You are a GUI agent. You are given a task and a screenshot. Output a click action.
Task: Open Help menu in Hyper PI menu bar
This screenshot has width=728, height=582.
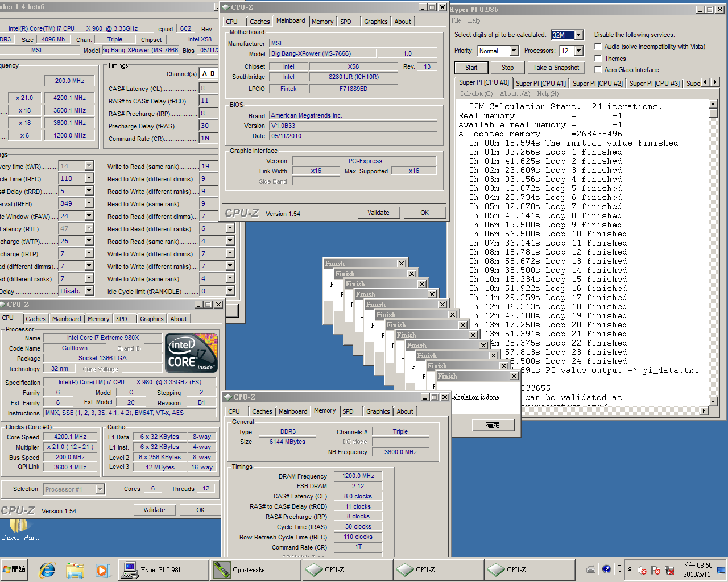coord(474,20)
